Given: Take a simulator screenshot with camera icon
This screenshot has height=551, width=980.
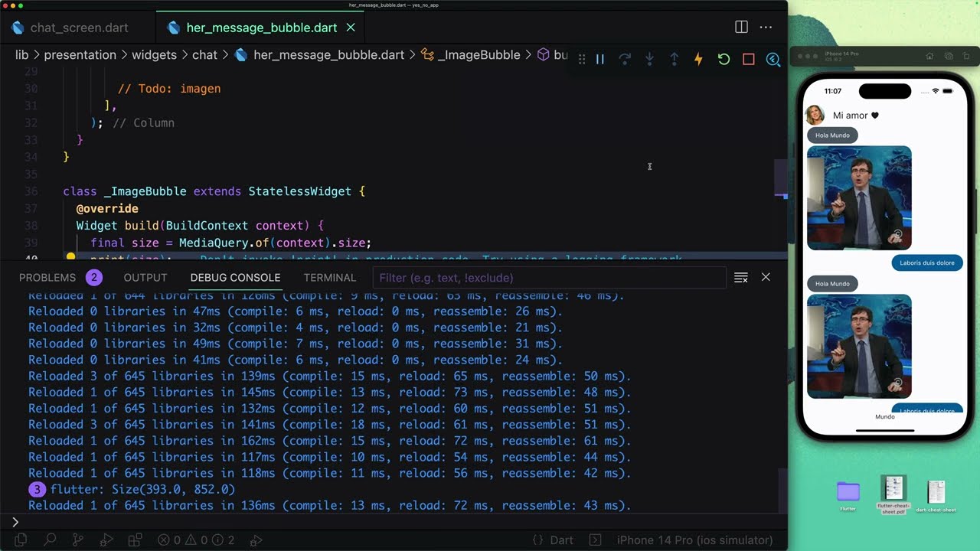Looking at the screenshot, I should pos(948,56).
